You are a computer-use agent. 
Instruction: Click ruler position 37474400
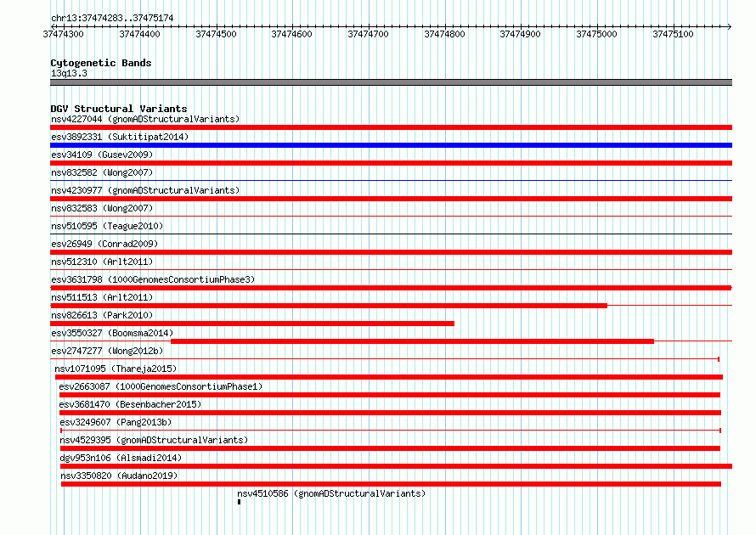pyautogui.click(x=139, y=34)
